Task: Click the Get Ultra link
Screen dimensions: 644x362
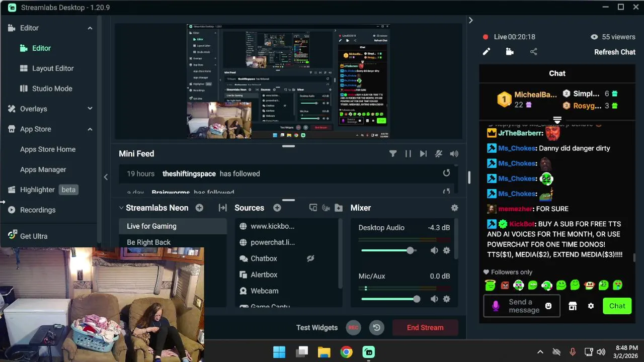Action: (34, 236)
